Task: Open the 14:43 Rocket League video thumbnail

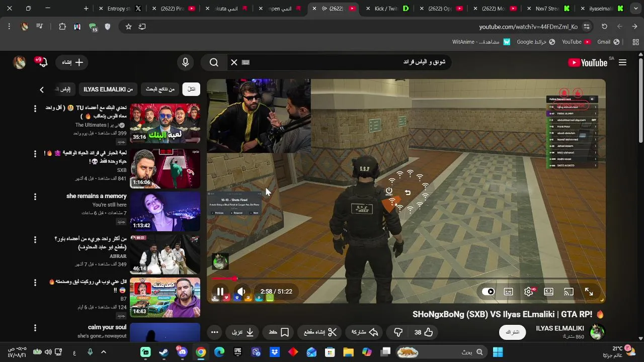Action: 165,297
